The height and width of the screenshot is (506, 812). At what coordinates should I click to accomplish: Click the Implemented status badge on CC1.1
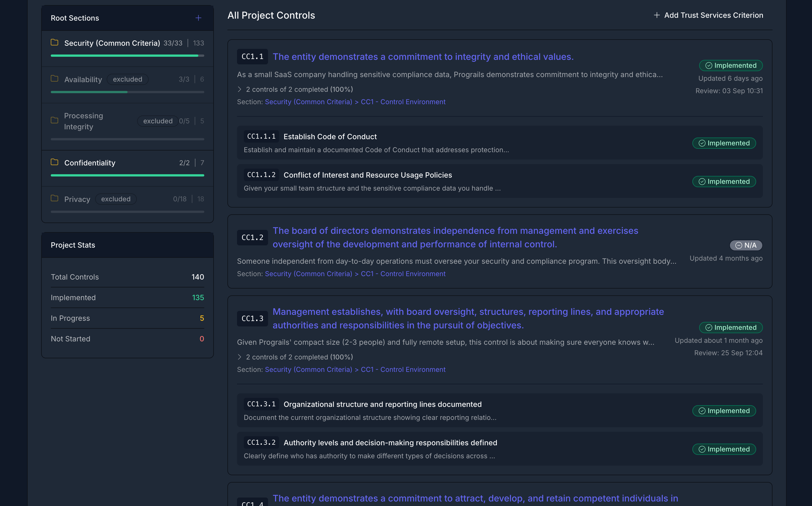(x=731, y=65)
